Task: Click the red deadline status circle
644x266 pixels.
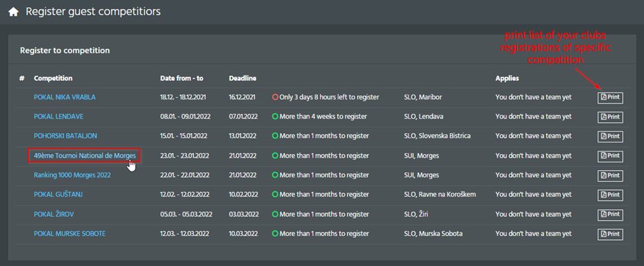Action: coord(275,97)
